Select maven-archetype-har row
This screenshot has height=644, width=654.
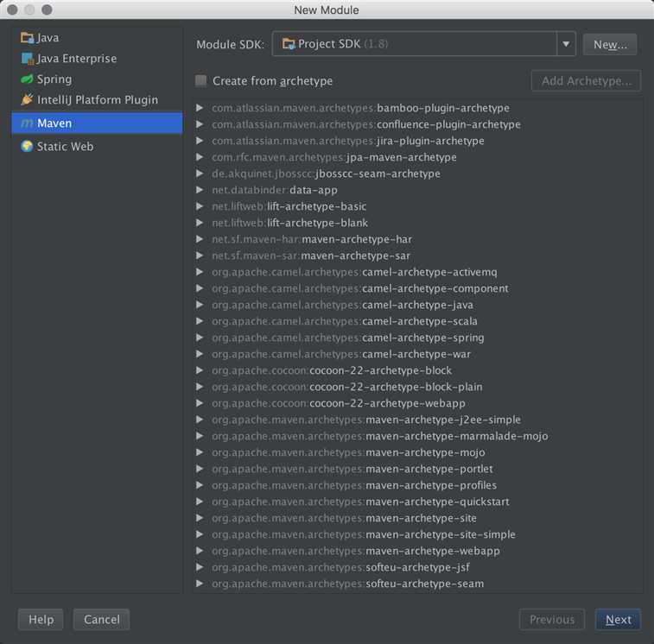pyautogui.click(x=418, y=239)
